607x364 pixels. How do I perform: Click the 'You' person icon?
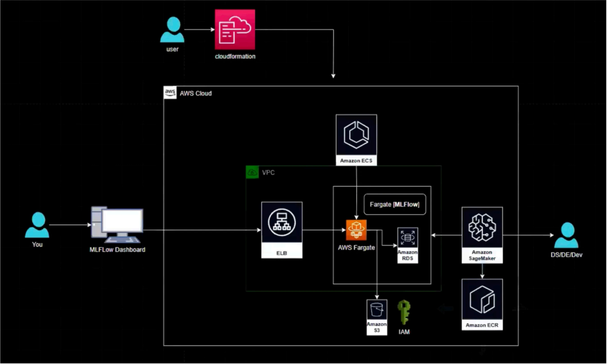click(37, 225)
